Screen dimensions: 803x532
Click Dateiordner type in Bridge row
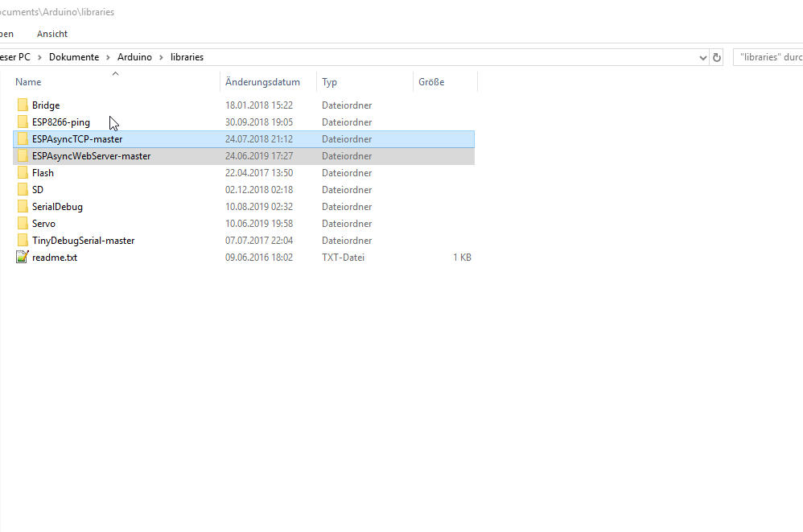pyautogui.click(x=347, y=105)
